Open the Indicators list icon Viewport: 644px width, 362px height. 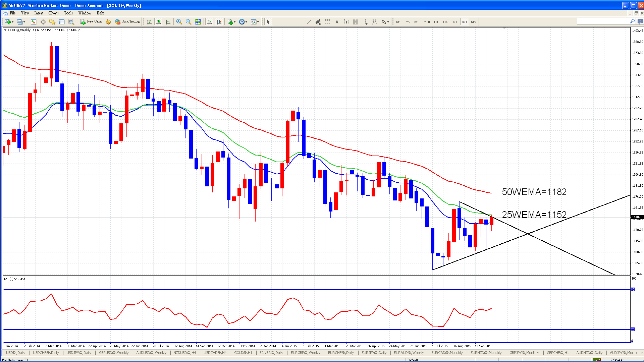[x=230, y=22]
